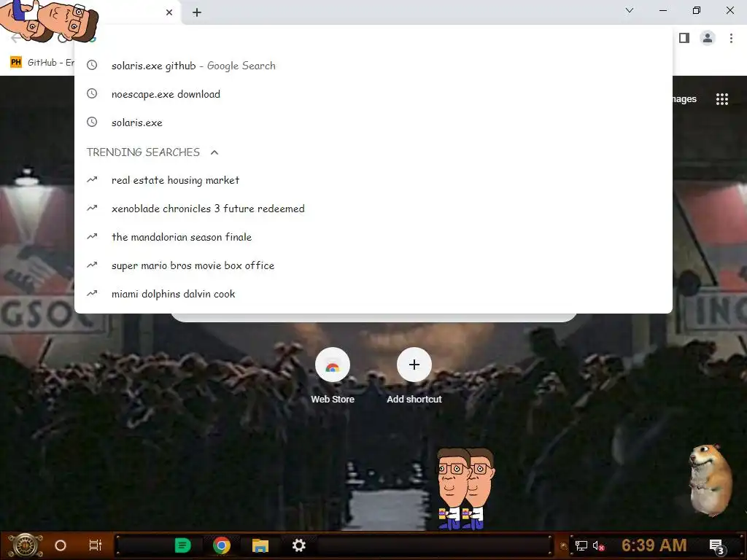Select suggestion solaris.exe github
Viewport: 747px width, 560px height.
pos(373,66)
